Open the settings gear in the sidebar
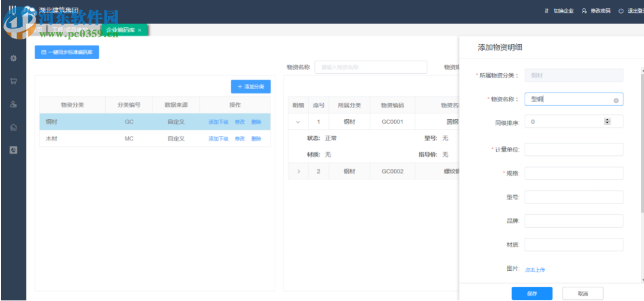644x301 pixels. [x=13, y=58]
